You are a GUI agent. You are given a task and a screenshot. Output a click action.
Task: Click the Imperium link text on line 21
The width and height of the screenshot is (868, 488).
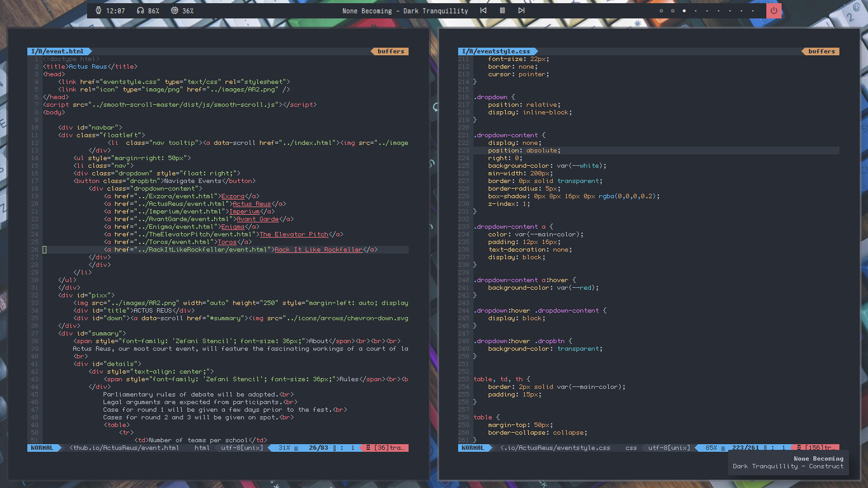(x=244, y=212)
